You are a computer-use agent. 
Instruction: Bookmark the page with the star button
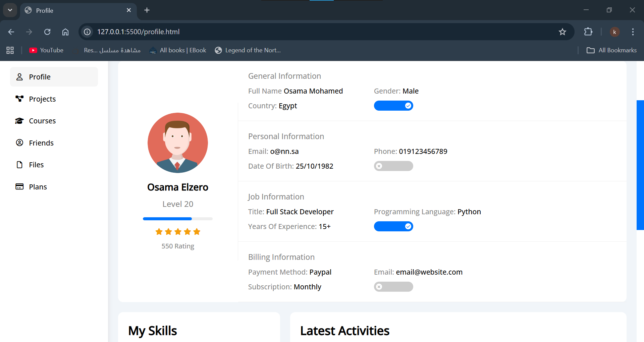coord(562,32)
